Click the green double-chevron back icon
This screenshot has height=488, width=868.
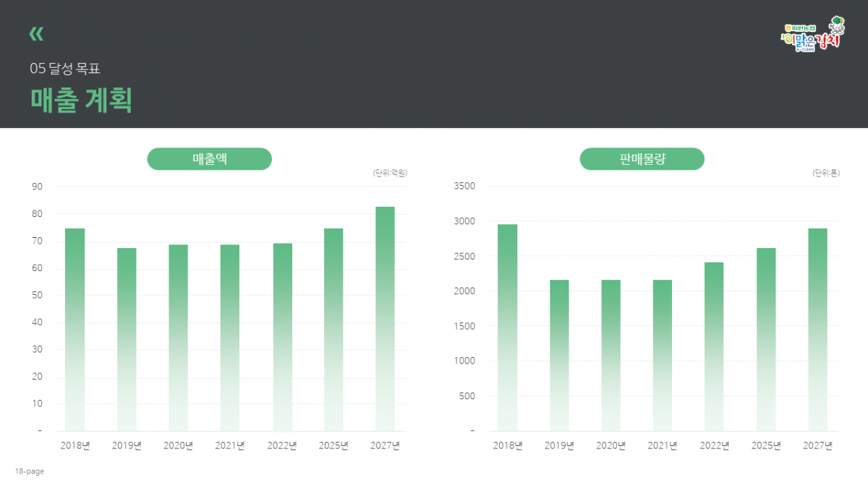pos(36,34)
